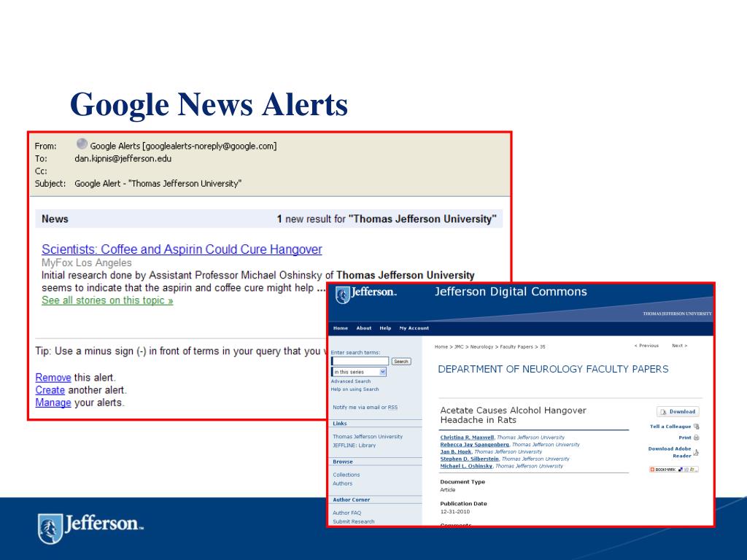Click the Jefferson logo in Digital Commons header
The width and height of the screenshot is (747, 560).
coord(365,295)
